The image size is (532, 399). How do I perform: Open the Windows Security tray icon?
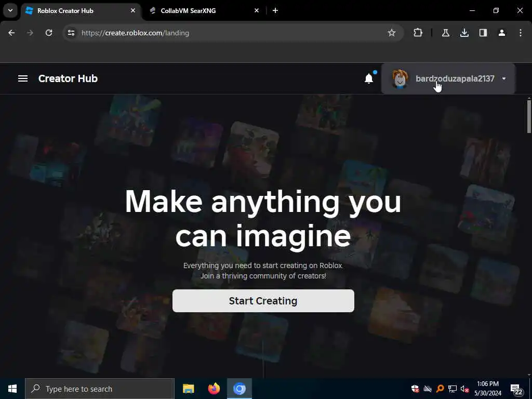point(415,389)
